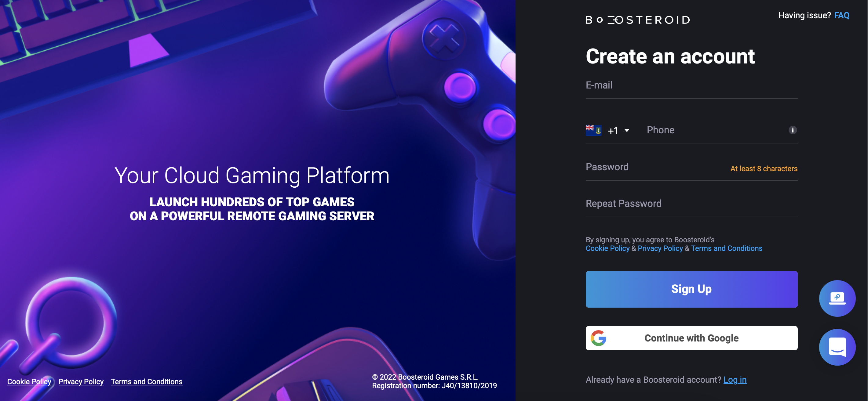
Task: Expand the +1 country code dropdown
Action: [619, 130]
